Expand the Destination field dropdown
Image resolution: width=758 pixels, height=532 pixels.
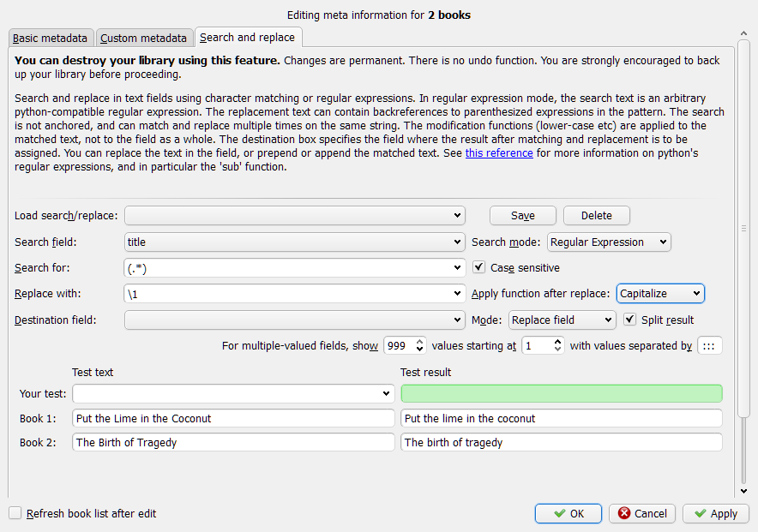point(294,320)
